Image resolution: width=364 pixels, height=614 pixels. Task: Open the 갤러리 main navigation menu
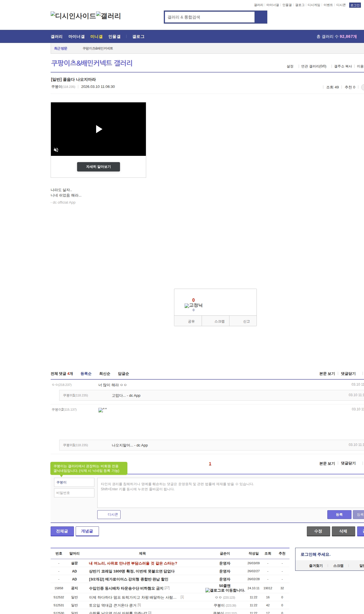[x=57, y=37]
